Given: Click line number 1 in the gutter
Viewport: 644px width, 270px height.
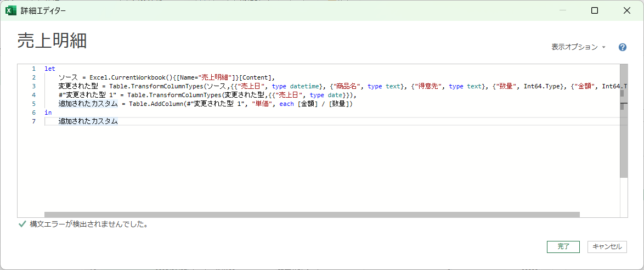Looking at the screenshot, I should point(33,69).
